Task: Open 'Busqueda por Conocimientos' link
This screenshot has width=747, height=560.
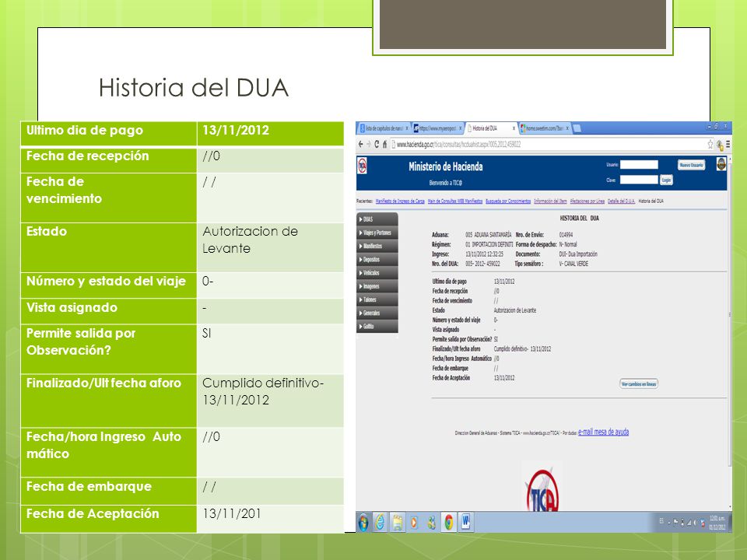Action: tap(508, 201)
